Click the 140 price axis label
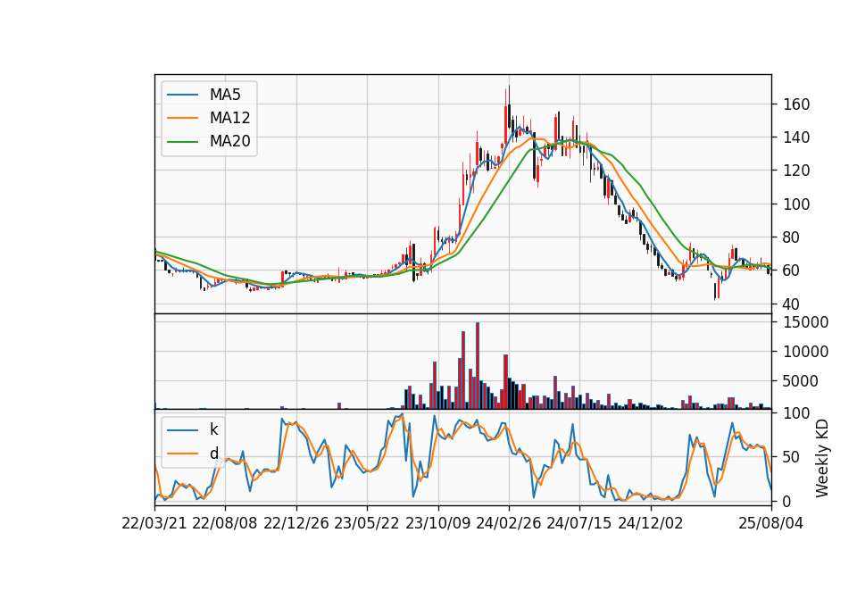Image resolution: width=857 pixels, height=616 pixels. pos(796,137)
